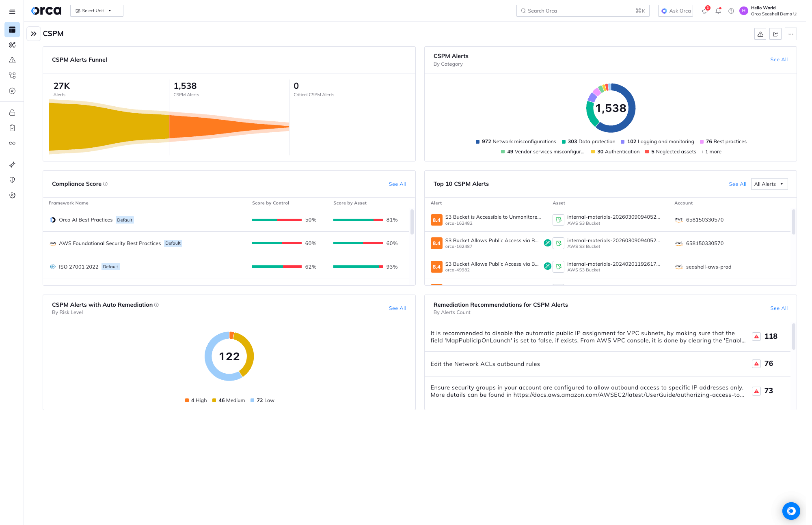Open the All Alerts filter dropdown

click(769, 184)
